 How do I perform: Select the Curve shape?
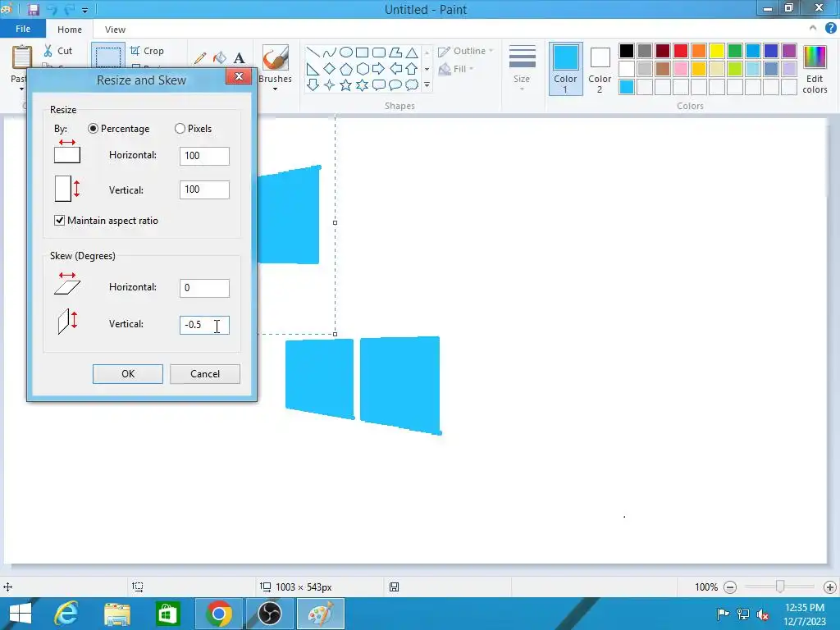(330, 52)
